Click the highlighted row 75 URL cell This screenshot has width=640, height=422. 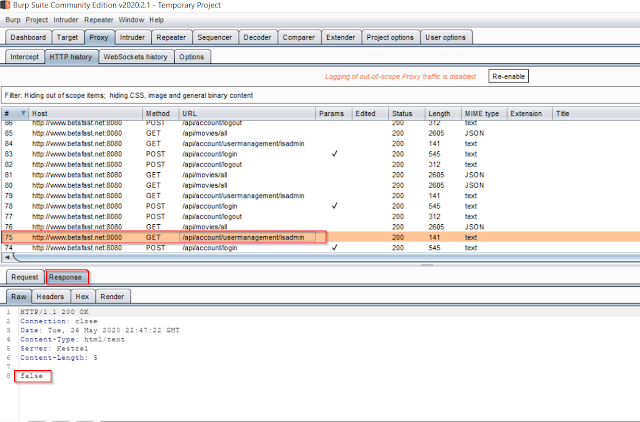pyautogui.click(x=247, y=237)
